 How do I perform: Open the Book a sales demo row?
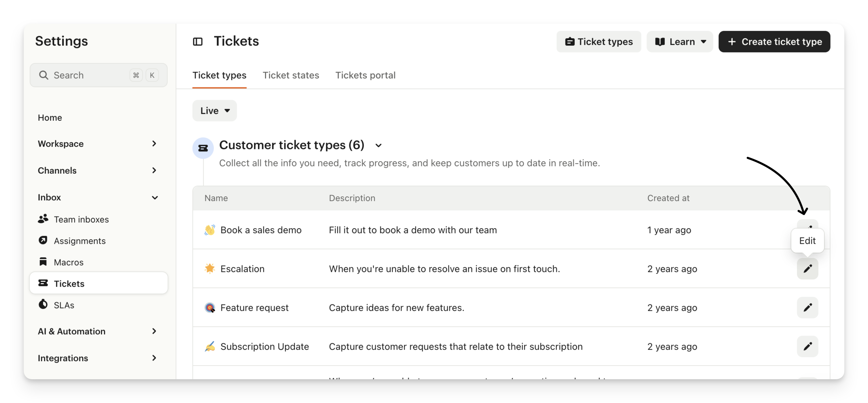coord(260,230)
